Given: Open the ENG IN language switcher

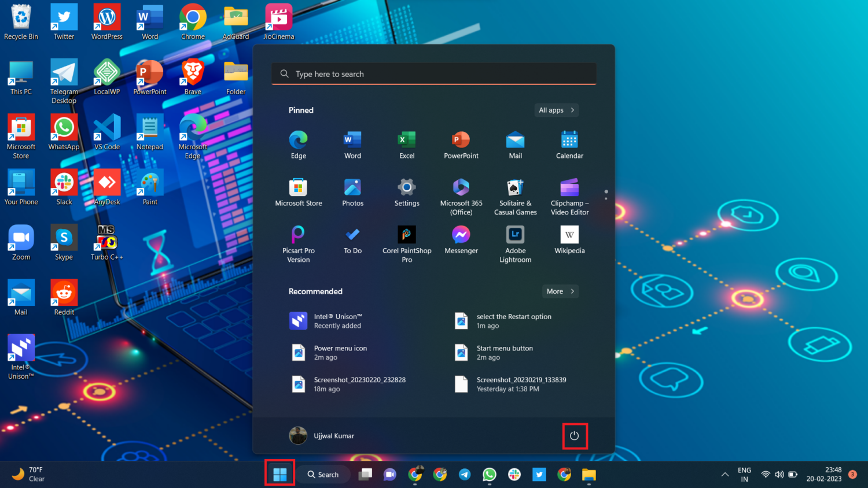Looking at the screenshot, I should click(x=744, y=475).
